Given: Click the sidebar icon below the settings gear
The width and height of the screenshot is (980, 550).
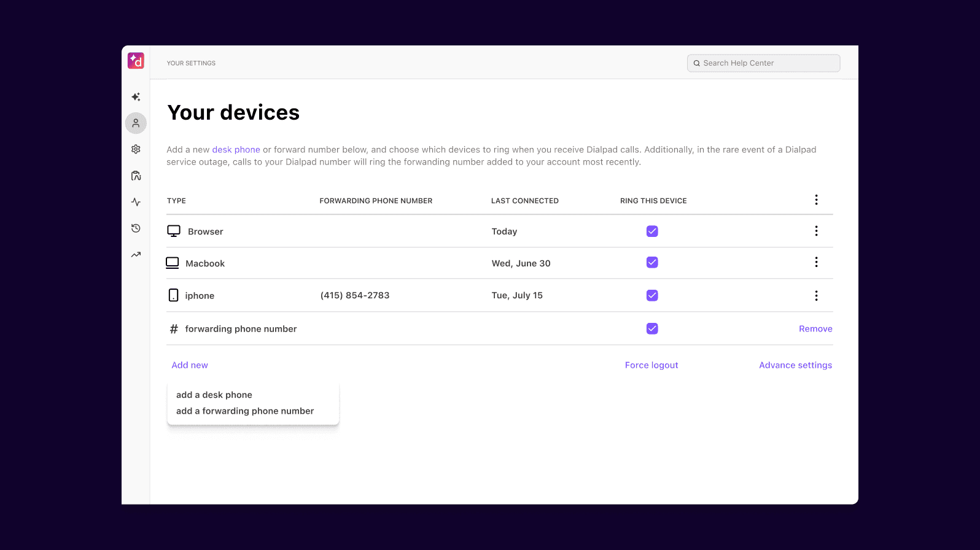Looking at the screenshot, I should (x=136, y=176).
